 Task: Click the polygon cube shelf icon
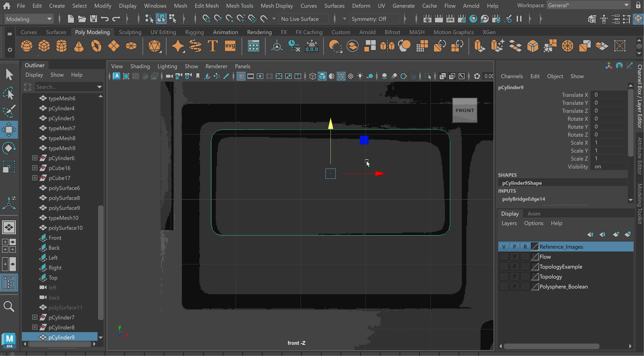click(x=44, y=46)
